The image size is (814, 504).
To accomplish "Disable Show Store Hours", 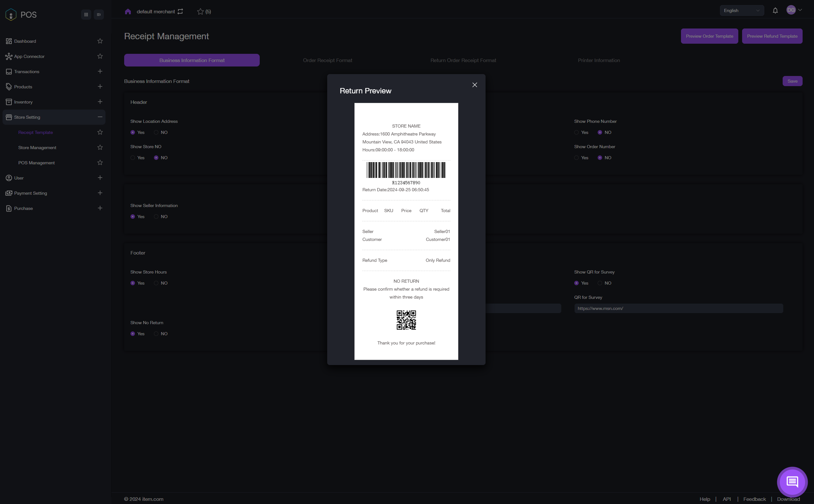I will (156, 283).
